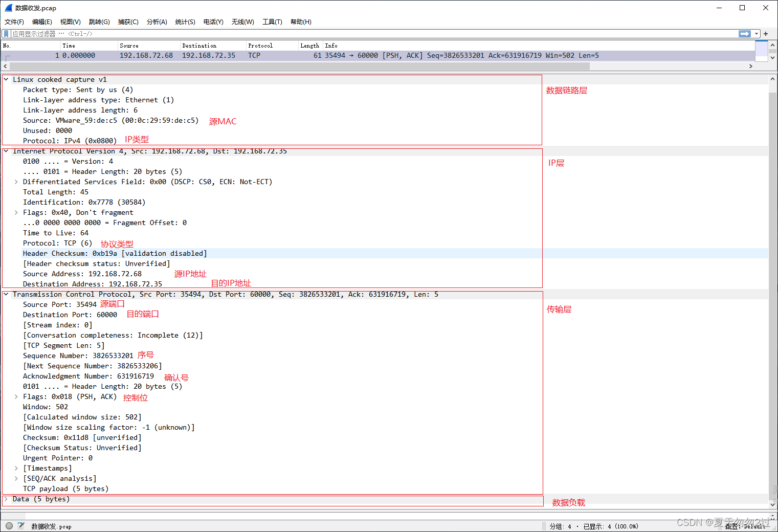Viewport: 778px width, 532px height.
Task: Click the display filter input field
Action: coord(373,34)
